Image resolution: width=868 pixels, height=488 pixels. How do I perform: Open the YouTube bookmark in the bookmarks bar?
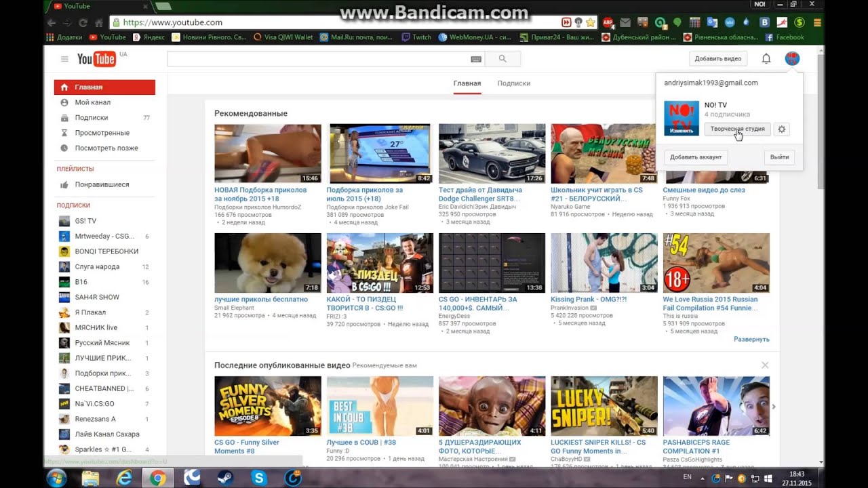coord(107,37)
